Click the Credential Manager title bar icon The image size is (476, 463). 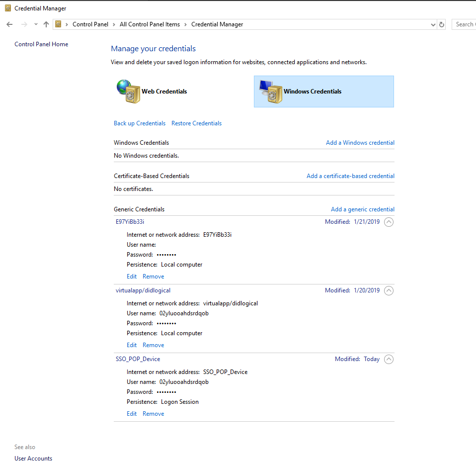pos(8,8)
